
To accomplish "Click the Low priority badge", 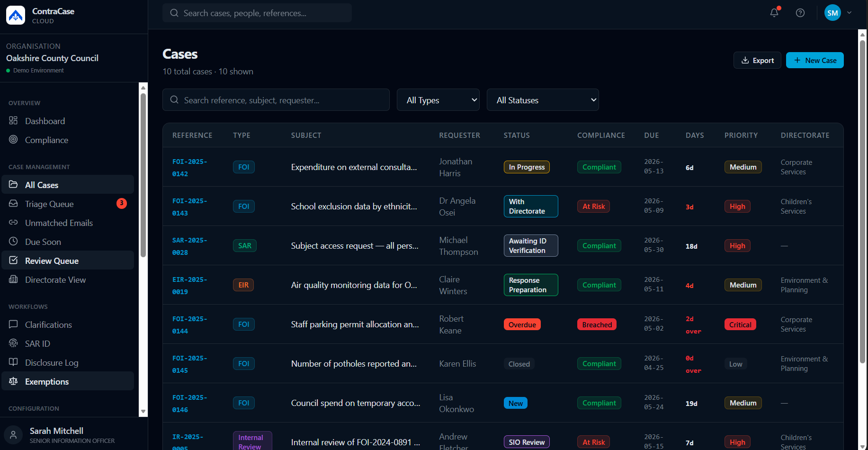I will [x=736, y=364].
